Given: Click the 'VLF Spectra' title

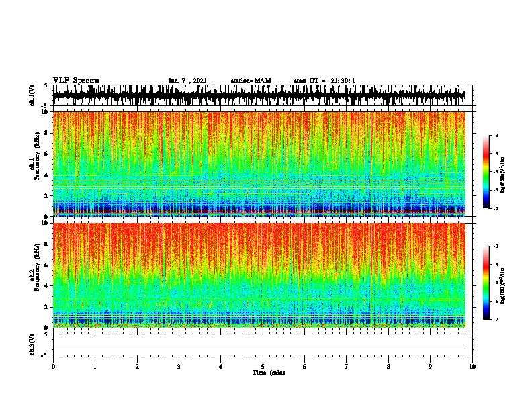Looking at the screenshot, I should tap(76, 81).
